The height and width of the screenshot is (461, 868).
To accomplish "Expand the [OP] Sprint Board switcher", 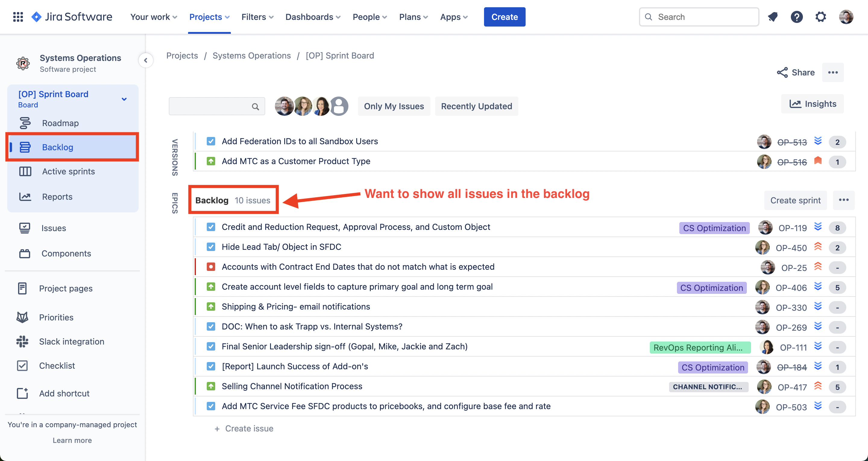I will 124,99.
